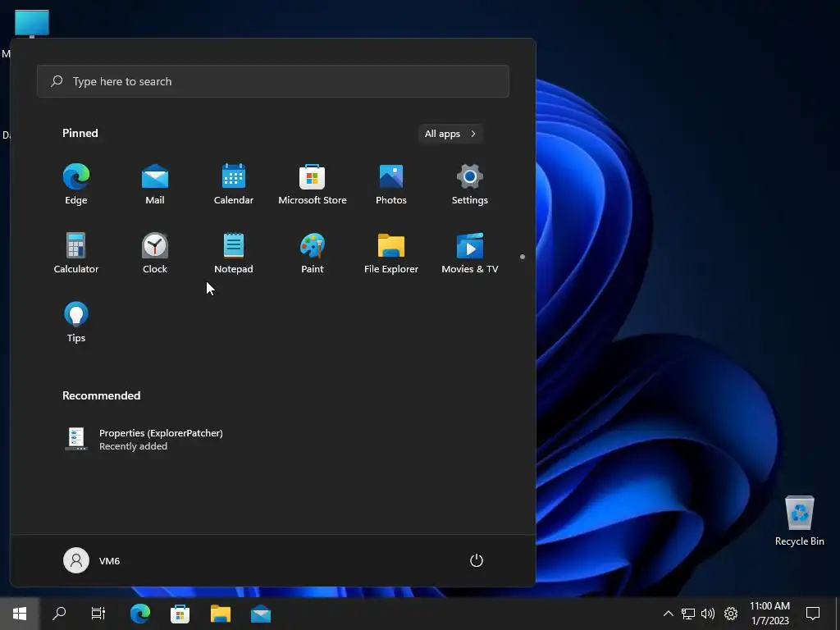This screenshot has height=630, width=840.
Task: Click the Type here to search box
Action: click(272, 81)
